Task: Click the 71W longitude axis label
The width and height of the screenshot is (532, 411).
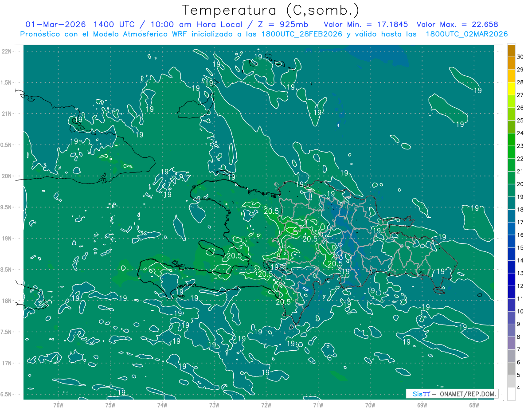Action: 318,405
